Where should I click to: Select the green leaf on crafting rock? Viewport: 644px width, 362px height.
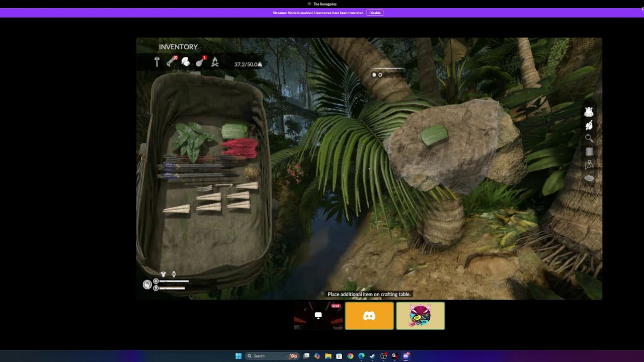[434, 135]
